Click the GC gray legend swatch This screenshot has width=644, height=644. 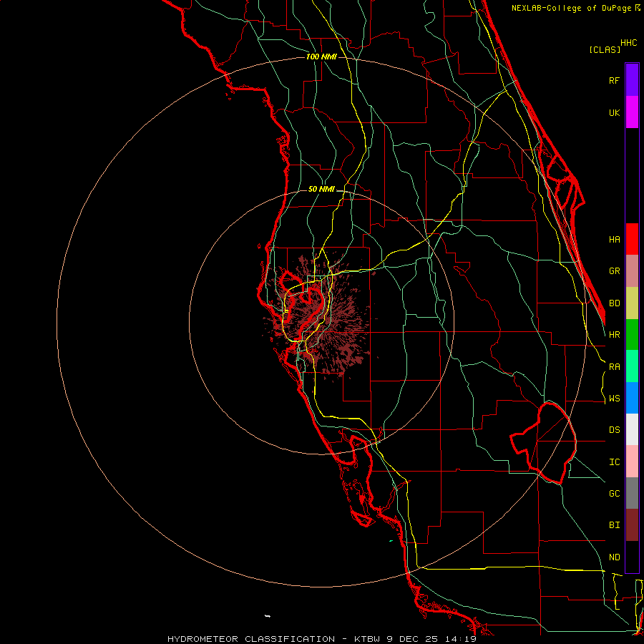coord(632,493)
